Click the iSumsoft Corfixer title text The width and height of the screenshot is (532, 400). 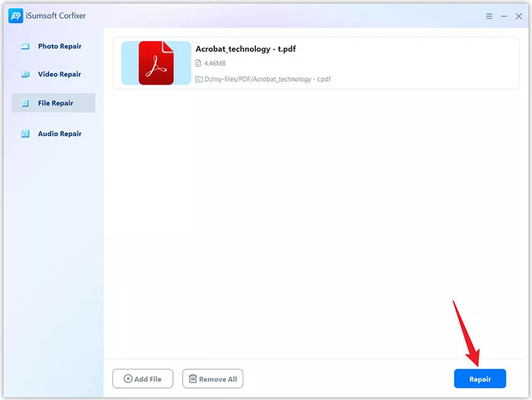click(56, 16)
